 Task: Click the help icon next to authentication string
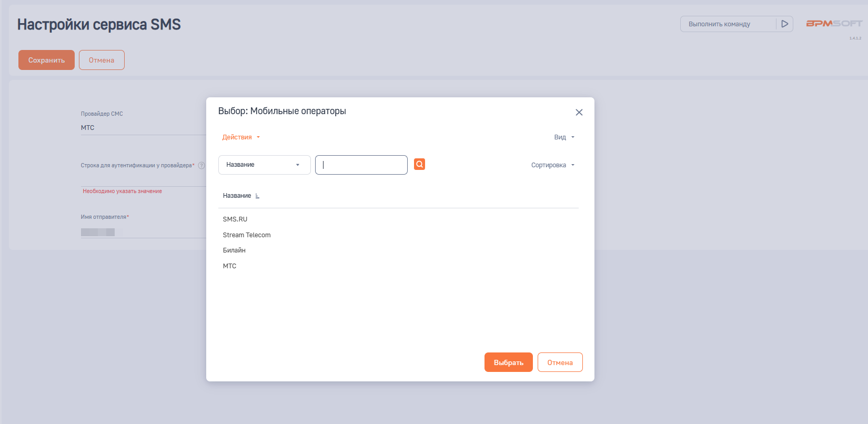click(x=201, y=165)
